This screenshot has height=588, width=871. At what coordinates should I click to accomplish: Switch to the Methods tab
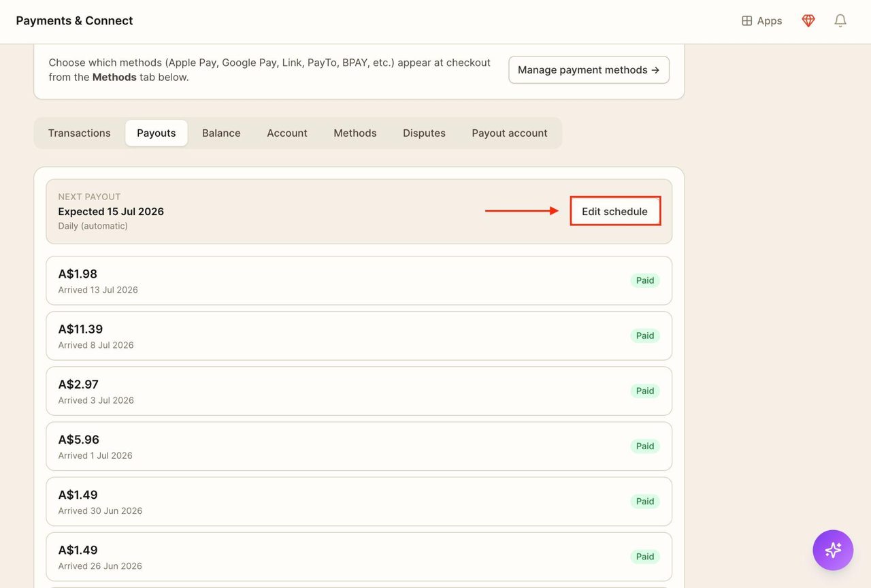point(355,133)
